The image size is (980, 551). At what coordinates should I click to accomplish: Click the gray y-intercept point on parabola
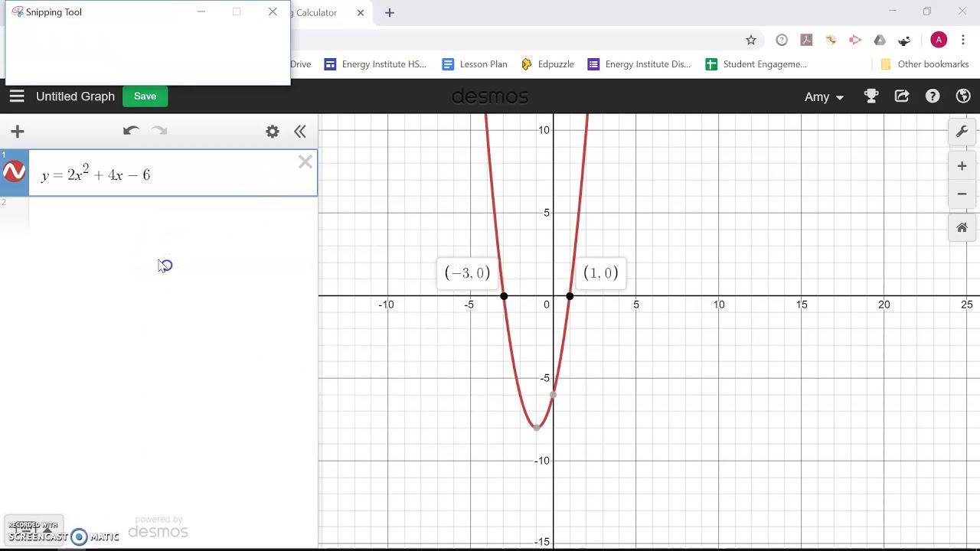click(553, 395)
